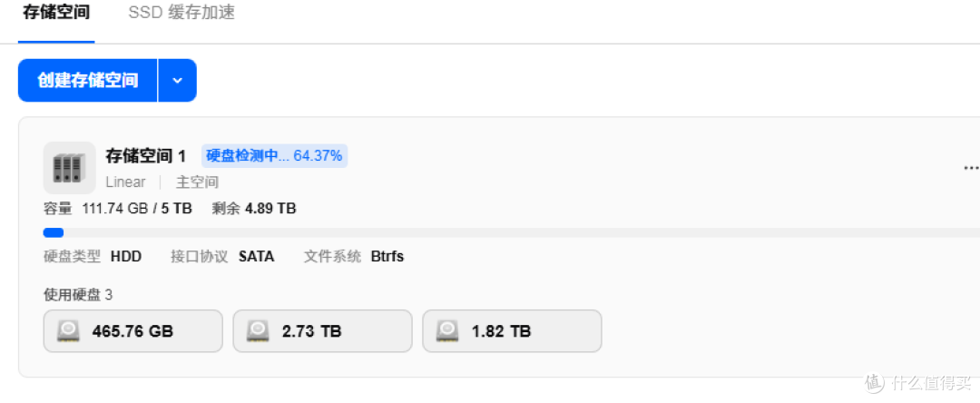
Task: Click the storage pool 1 drive array icon
Action: (69, 167)
